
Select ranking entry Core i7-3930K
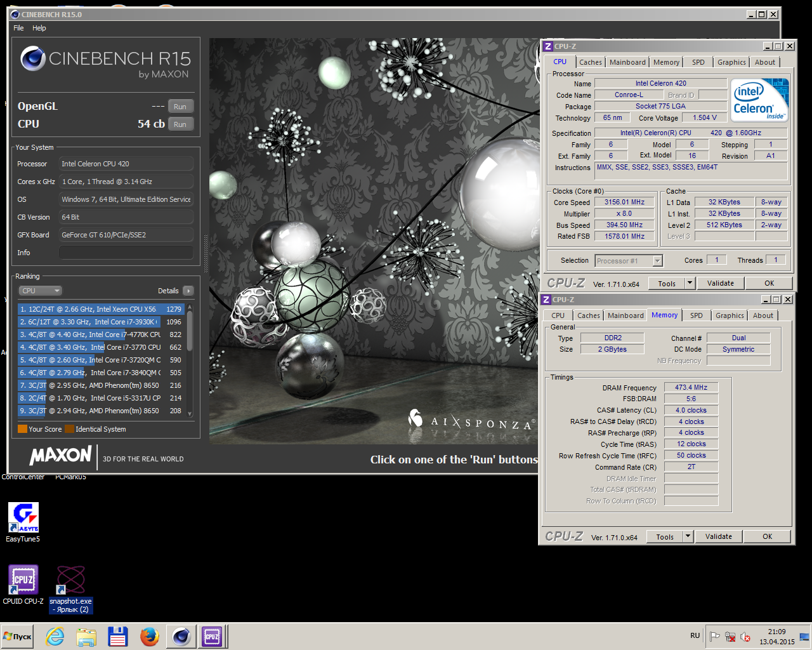point(101,322)
